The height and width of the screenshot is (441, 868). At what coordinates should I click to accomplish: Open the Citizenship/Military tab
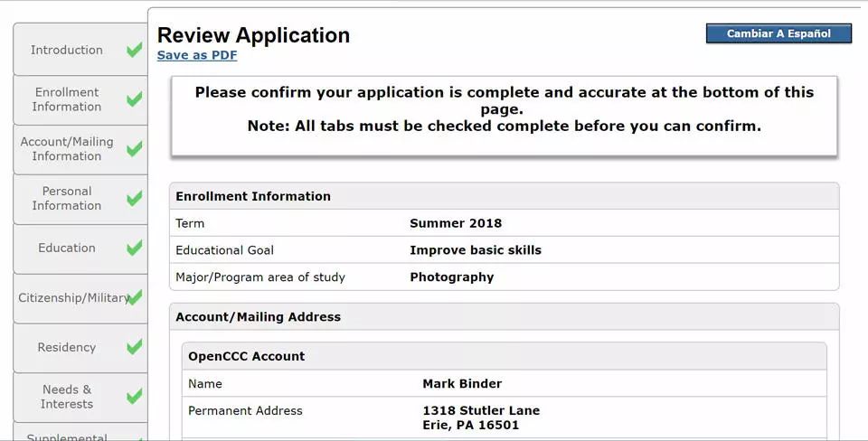point(80,297)
